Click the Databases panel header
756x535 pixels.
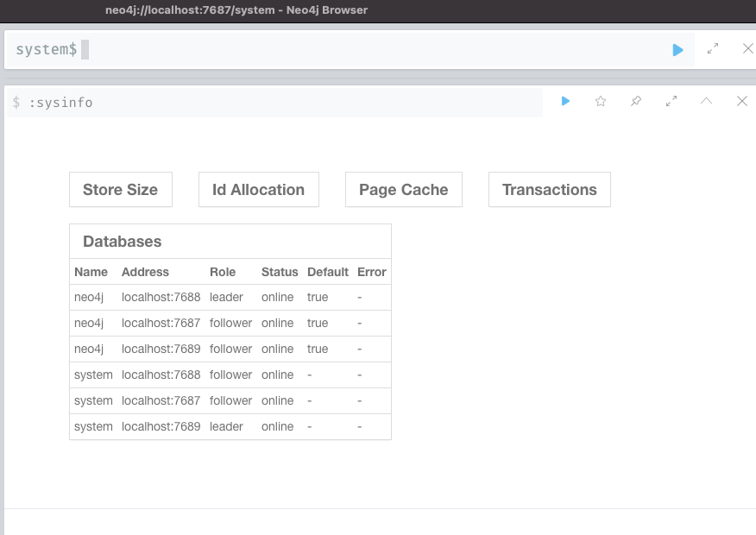click(x=122, y=242)
